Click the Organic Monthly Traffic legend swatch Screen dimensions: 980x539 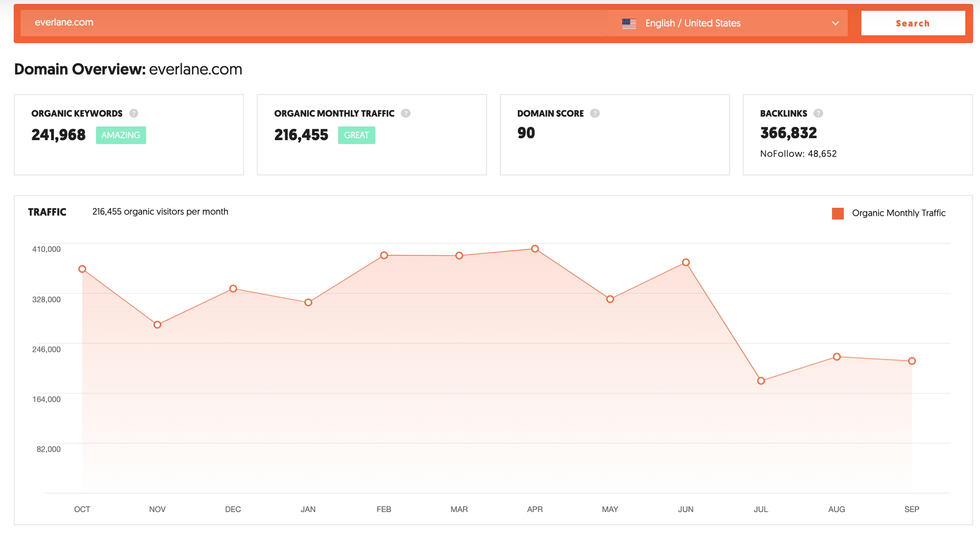click(x=838, y=213)
